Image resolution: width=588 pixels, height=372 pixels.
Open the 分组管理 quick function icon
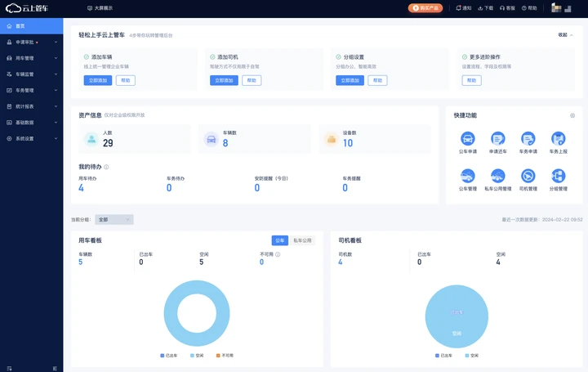click(x=559, y=176)
